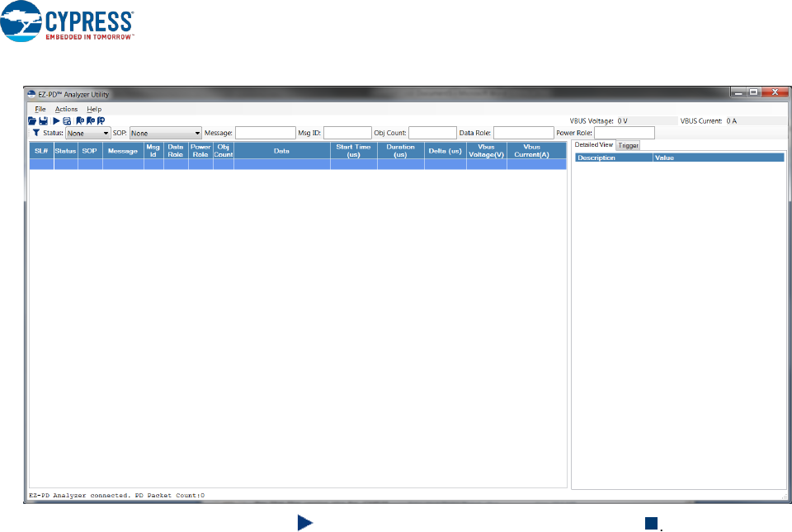This screenshot has width=792, height=532.
Task: Click the EZ-PD Analyzer title bar icon
Action: click(x=31, y=94)
